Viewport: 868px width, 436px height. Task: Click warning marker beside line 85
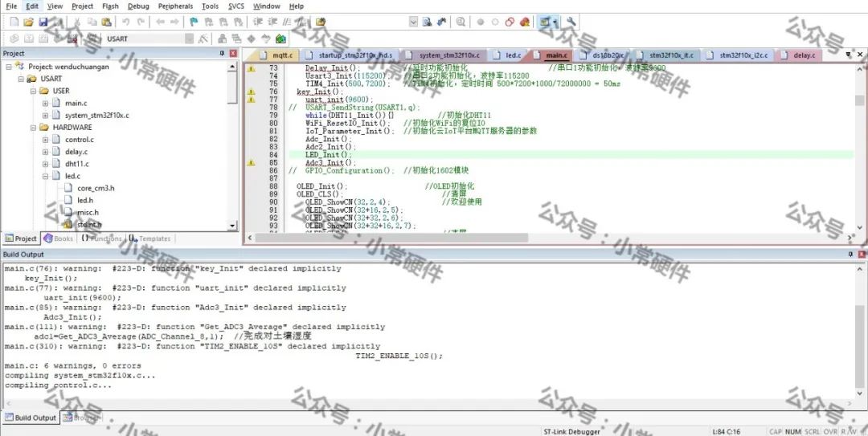(251, 163)
